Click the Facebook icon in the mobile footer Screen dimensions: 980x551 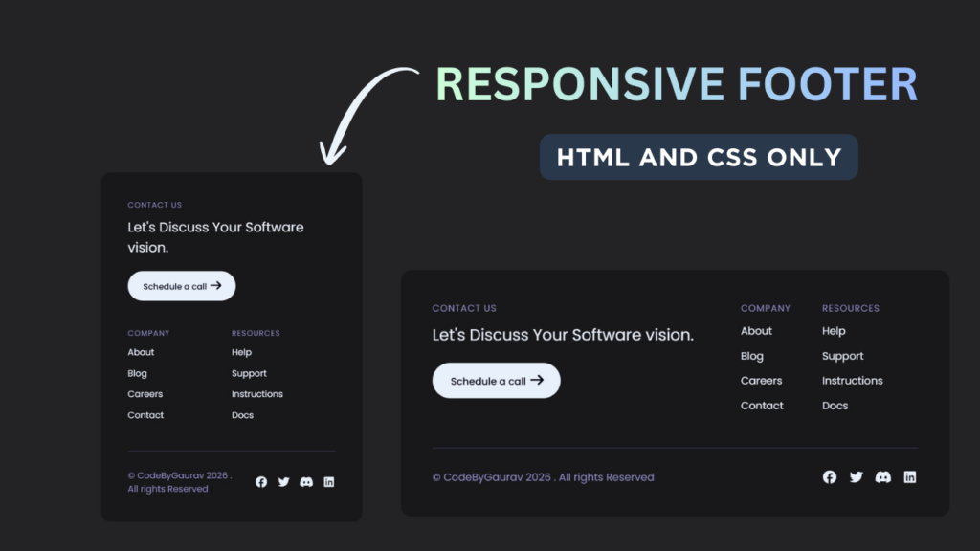pos(261,482)
